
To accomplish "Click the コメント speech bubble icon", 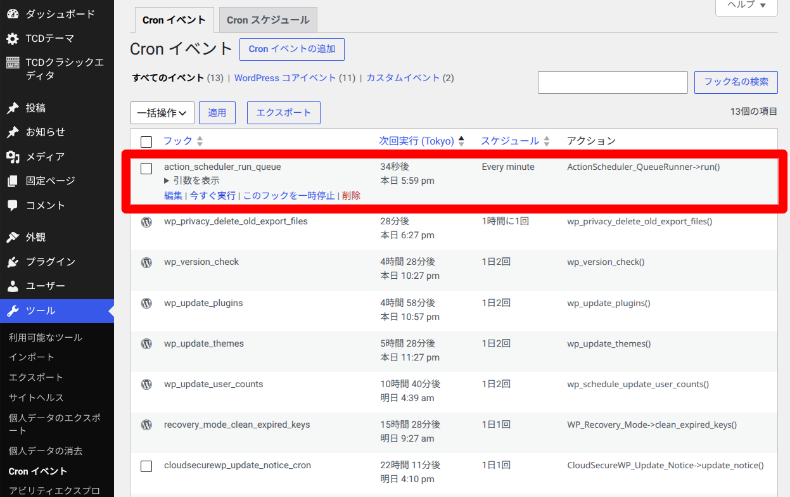I will [13, 205].
